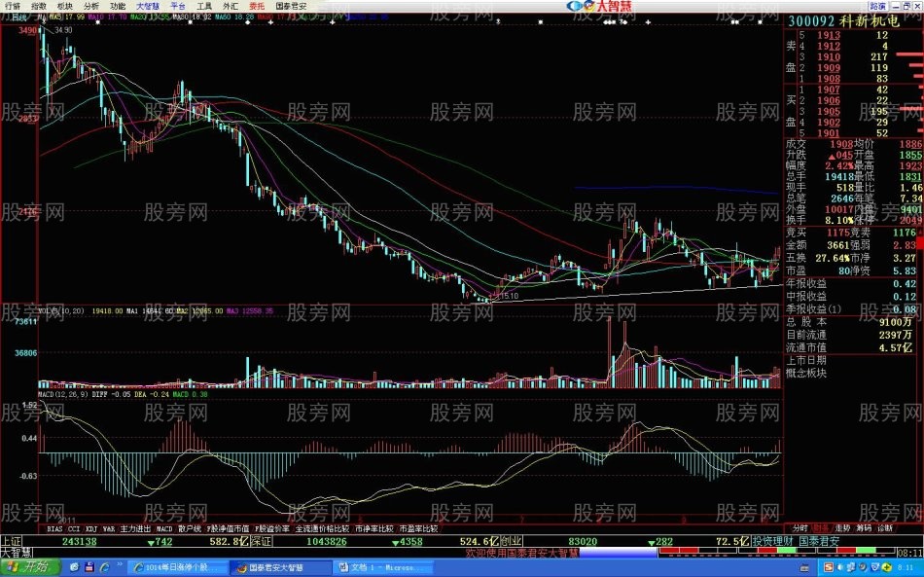Click the 路演 button in title bar

point(878,6)
